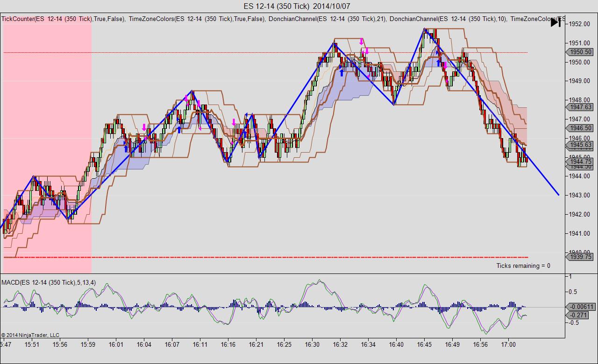Click the 16:34 time axis label
The height and width of the screenshot is (364, 598).
click(368, 344)
